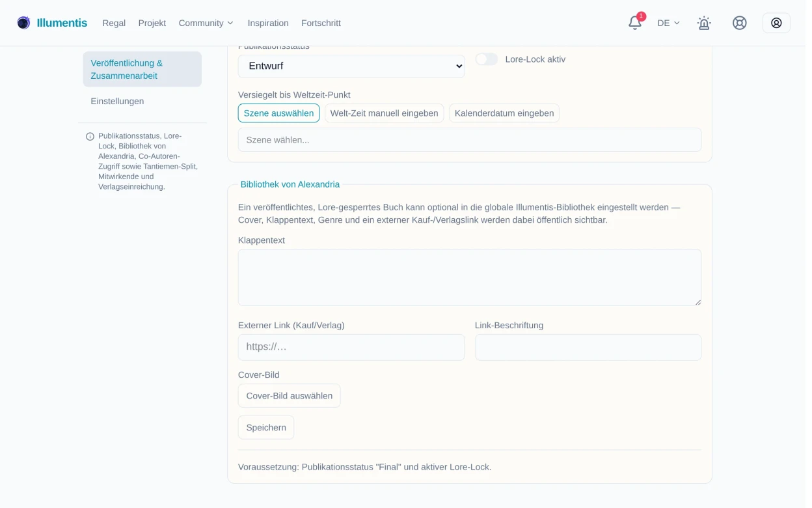Click the Cover-Bild auswählen button

tap(290, 396)
